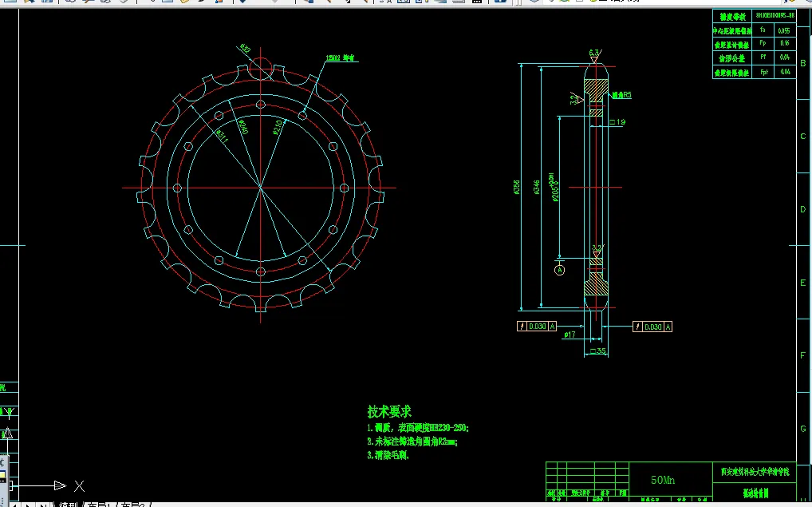Select the 50Mn material text

[x=663, y=480]
